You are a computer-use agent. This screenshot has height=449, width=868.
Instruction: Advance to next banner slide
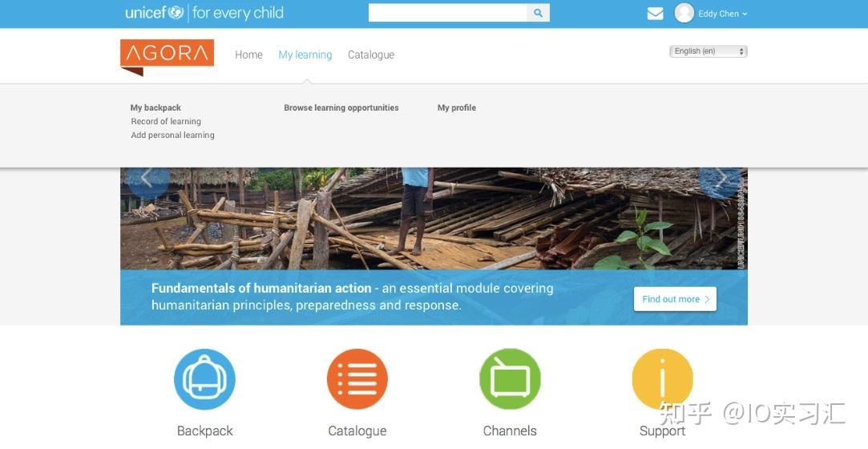pyautogui.click(x=720, y=178)
